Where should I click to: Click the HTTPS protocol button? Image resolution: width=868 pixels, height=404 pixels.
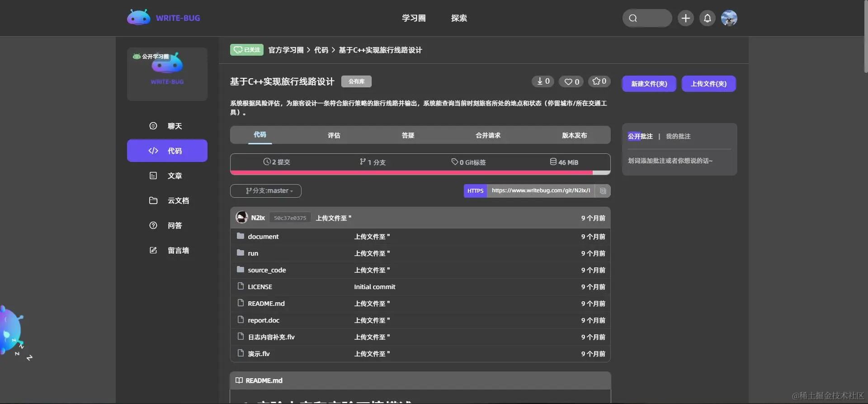(x=475, y=191)
